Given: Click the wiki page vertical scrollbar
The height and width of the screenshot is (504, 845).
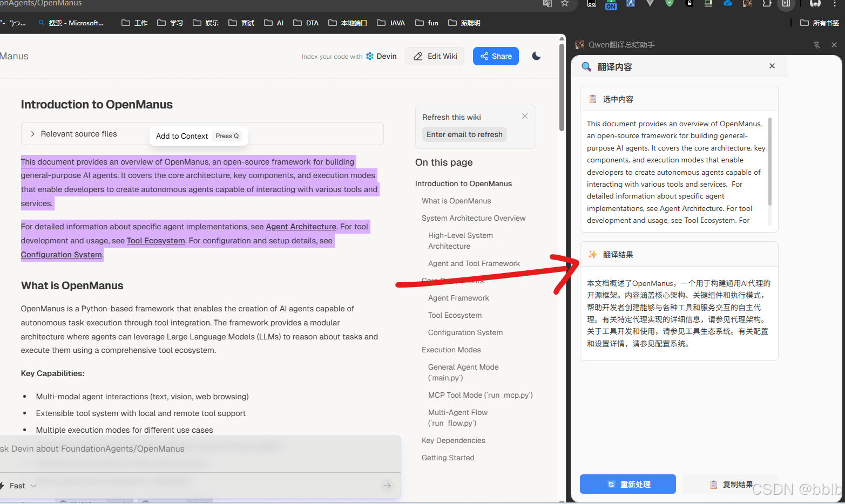Looking at the screenshot, I should click(x=562, y=86).
